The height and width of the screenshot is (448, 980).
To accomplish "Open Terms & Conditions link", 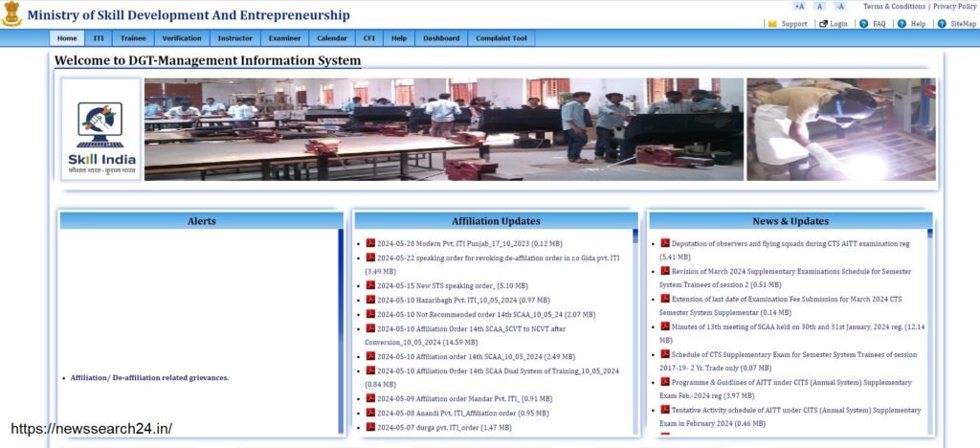I will pyautogui.click(x=895, y=7).
